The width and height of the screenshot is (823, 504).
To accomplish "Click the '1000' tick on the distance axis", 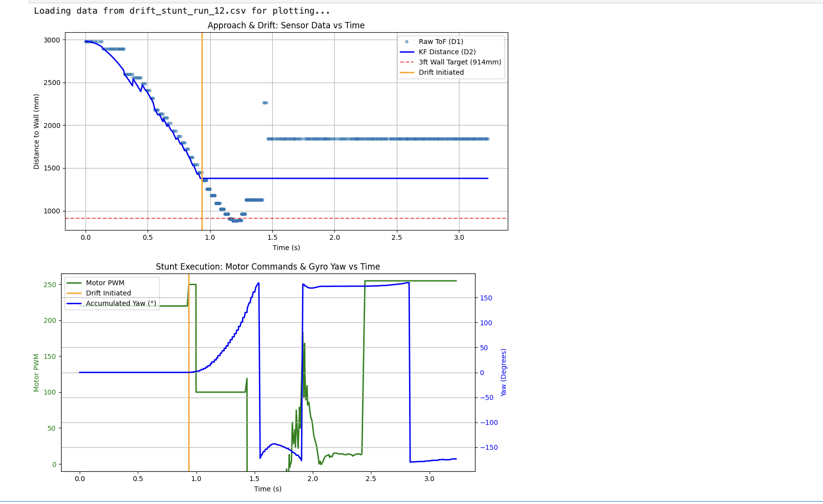I will point(52,211).
